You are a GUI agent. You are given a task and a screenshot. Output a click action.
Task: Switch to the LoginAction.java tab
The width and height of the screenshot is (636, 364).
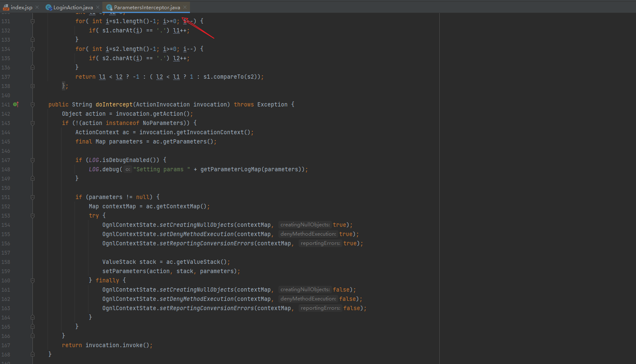[x=73, y=7]
